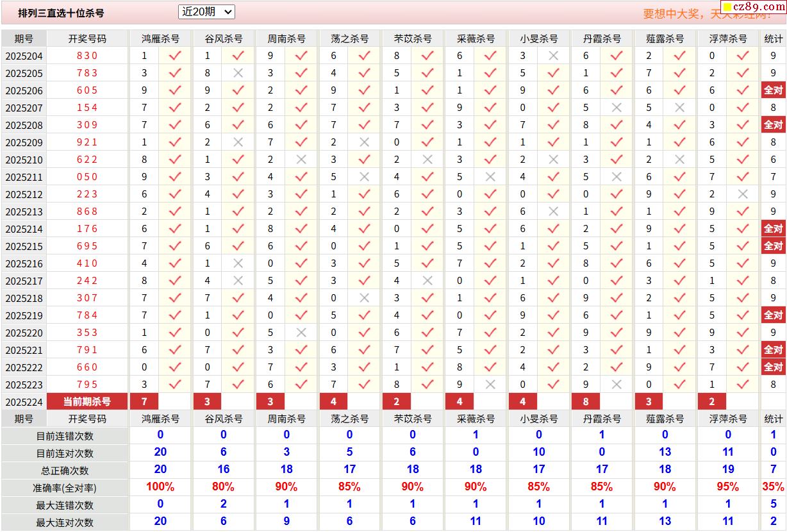Click the cross mark for 采薇杀号 in 2025211
The height and width of the screenshot is (532, 787).
[x=490, y=177]
